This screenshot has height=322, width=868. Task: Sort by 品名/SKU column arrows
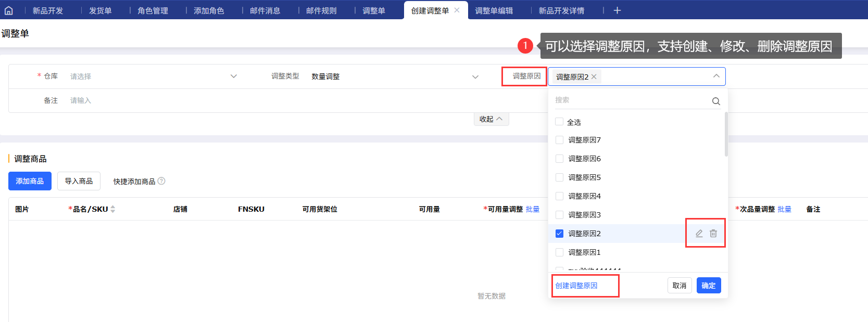[113, 209]
